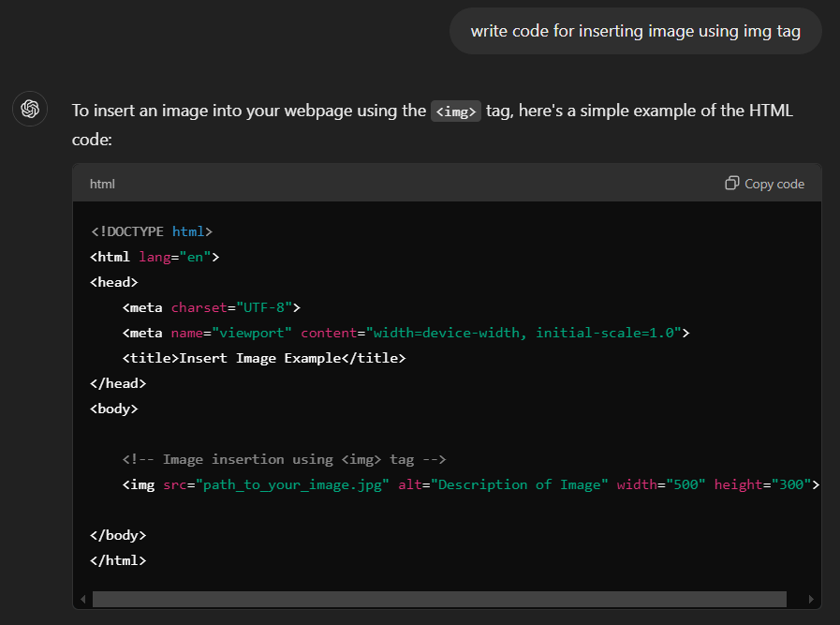Click the inline <img> code chip

point(456,111)
